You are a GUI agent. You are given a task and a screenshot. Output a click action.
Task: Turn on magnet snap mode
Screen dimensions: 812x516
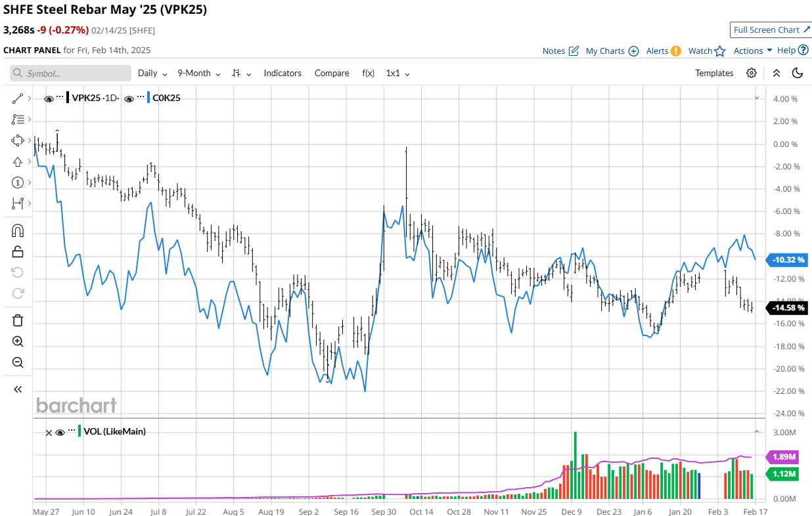(x=18, y=230)
